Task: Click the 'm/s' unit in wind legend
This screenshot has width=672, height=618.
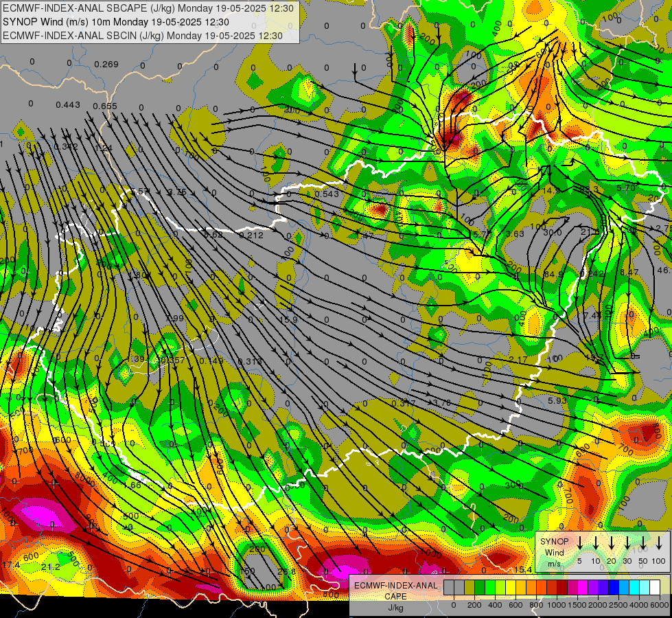Action: pyautogui.click(x=554, y=564)
